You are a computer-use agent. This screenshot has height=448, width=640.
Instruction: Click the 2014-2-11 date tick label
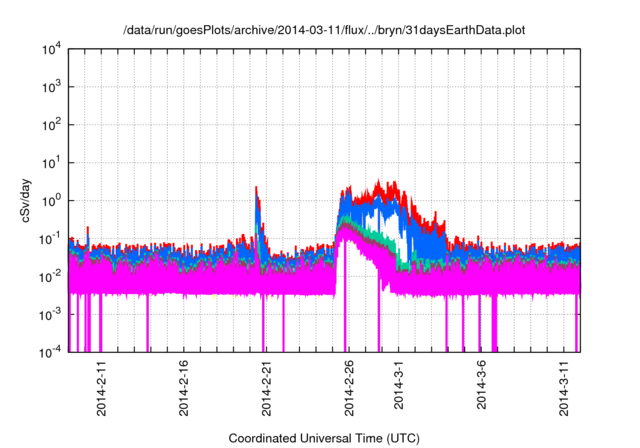coord(101,389)
